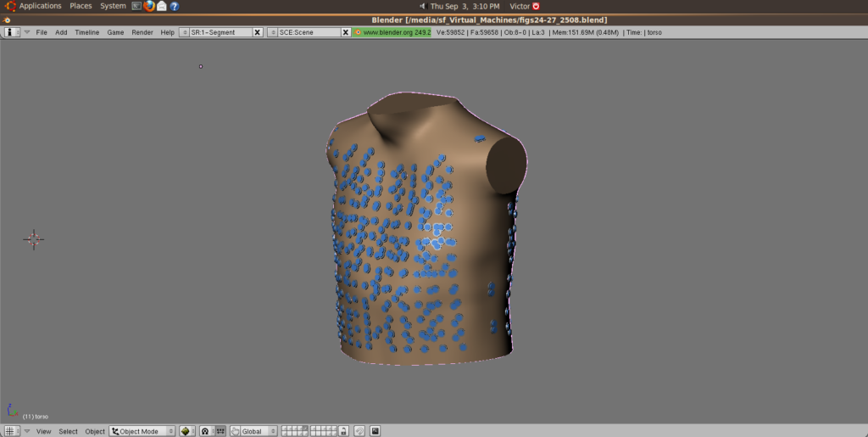Viewport: 868px width, 437px height.
Task: Delete the SCE:Scene with X button
Action: click(345, 32)
